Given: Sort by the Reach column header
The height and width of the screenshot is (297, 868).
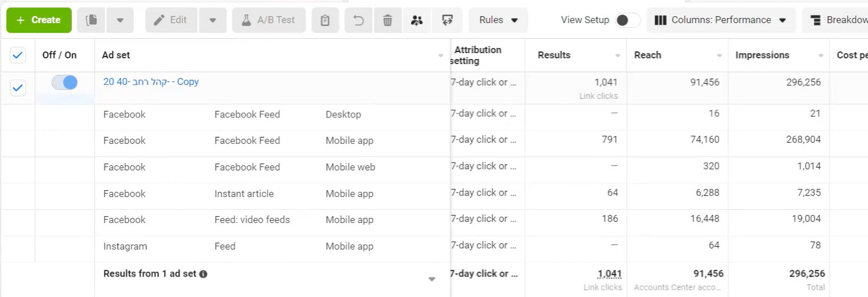Looking at the screenshot, I should click(x=648, y=55).
